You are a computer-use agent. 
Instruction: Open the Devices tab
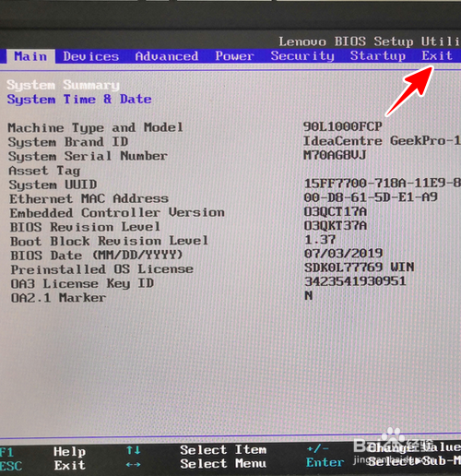[x=91, y=56]
